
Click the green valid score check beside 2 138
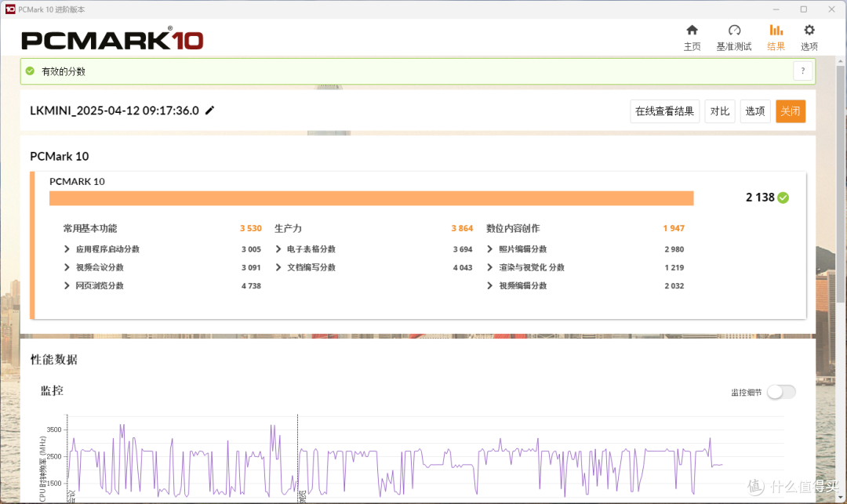[x=783, y=198]
